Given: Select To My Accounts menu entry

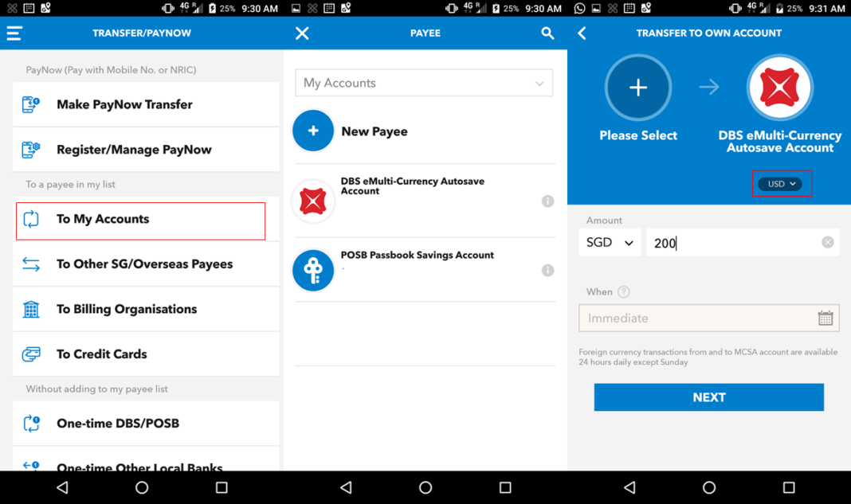Looking at the screenshot, I should (140, 221).
